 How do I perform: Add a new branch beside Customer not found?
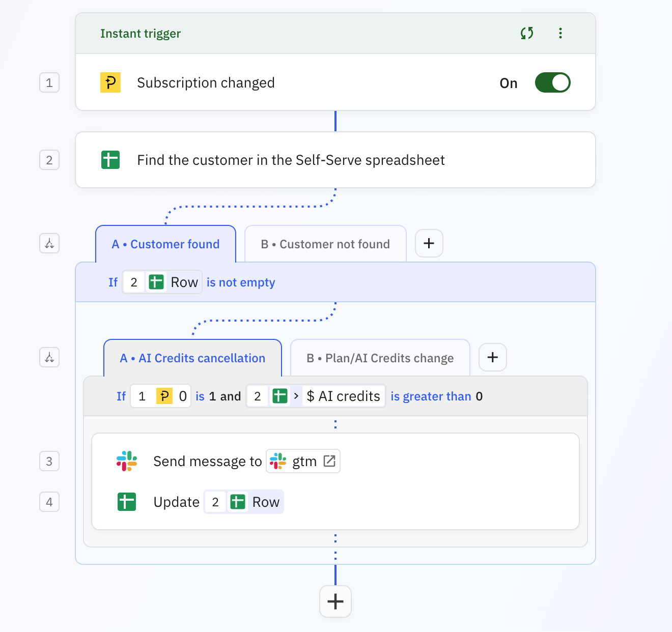coord(429,243)
